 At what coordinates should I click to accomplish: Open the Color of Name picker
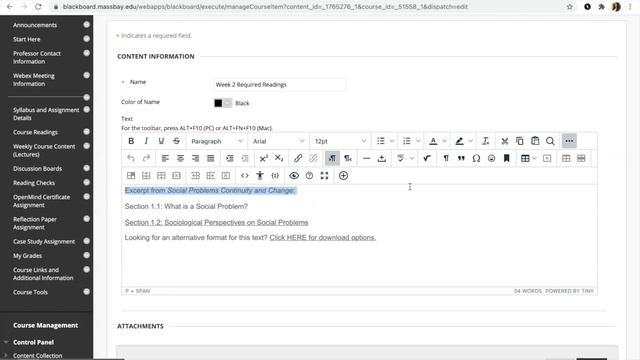point(223,103)
